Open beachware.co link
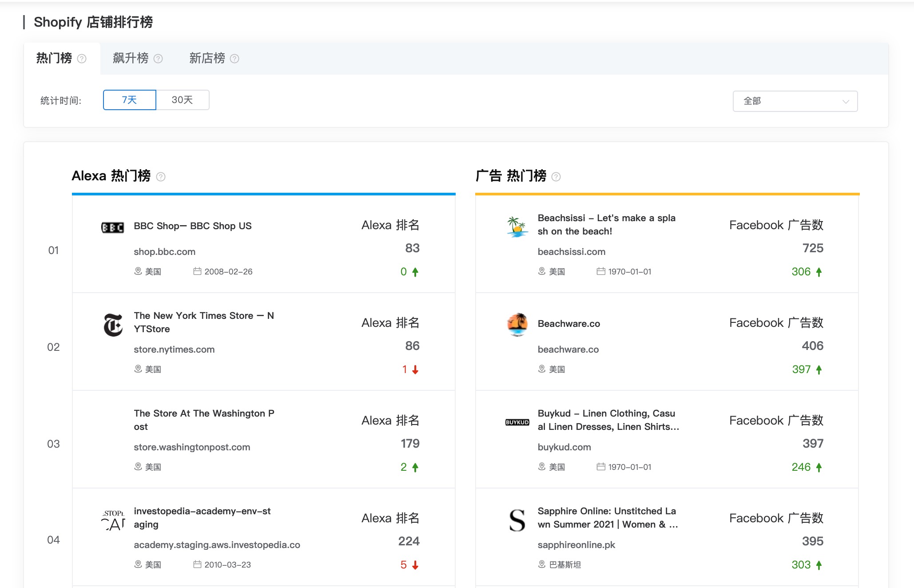Viewport: 914px width, 588px height. point(568,350)
